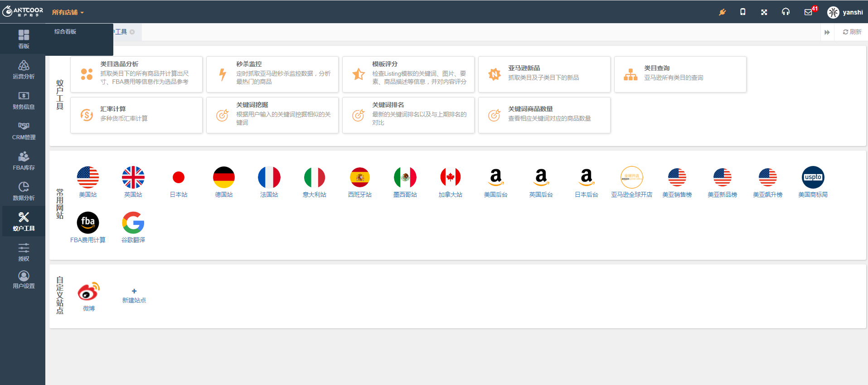Screen dimensions: 868x385
Task: Open the 关键词商品数量 tool card
Action: [544, 115]
